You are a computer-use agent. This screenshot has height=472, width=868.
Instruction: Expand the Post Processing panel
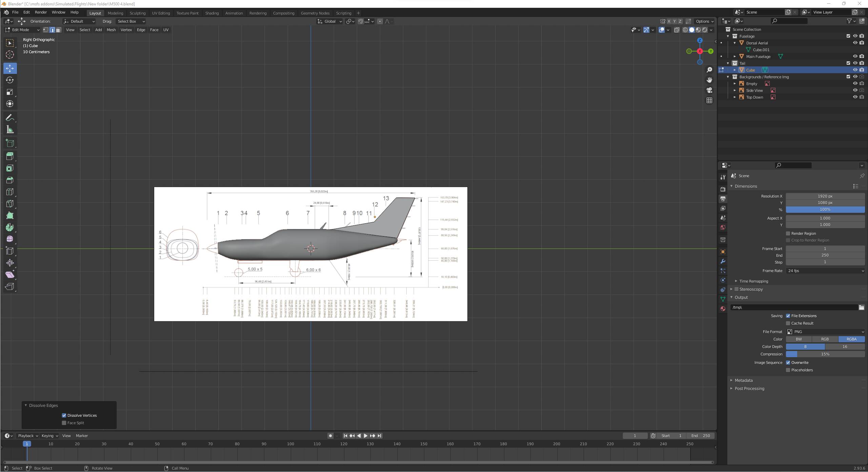click(749, 389)
